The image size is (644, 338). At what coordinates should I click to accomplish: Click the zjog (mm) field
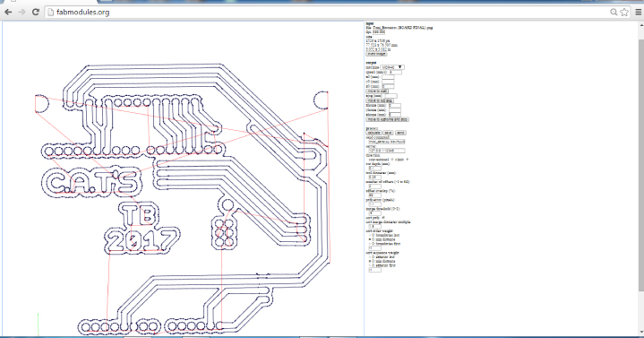click(x=391, y=96)
